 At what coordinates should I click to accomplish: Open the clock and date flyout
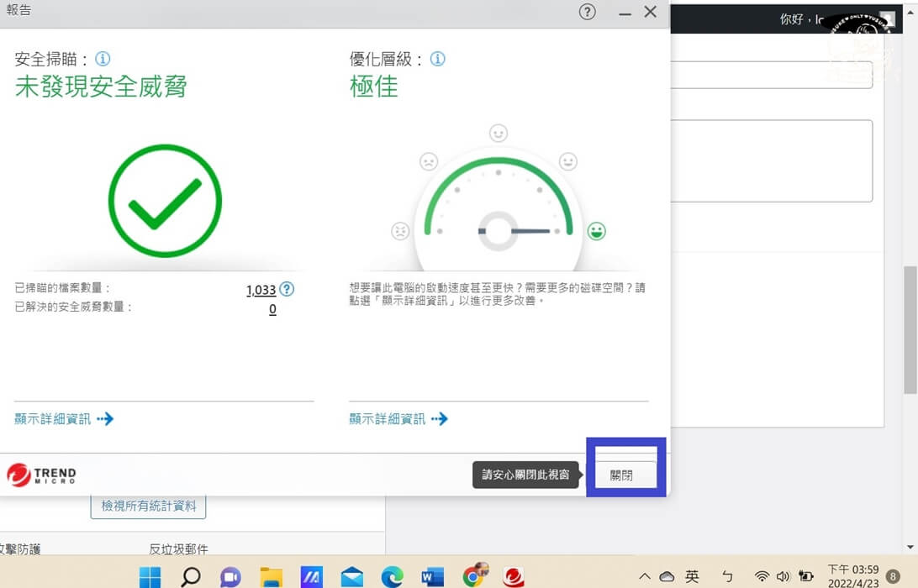tap(852, 576)
